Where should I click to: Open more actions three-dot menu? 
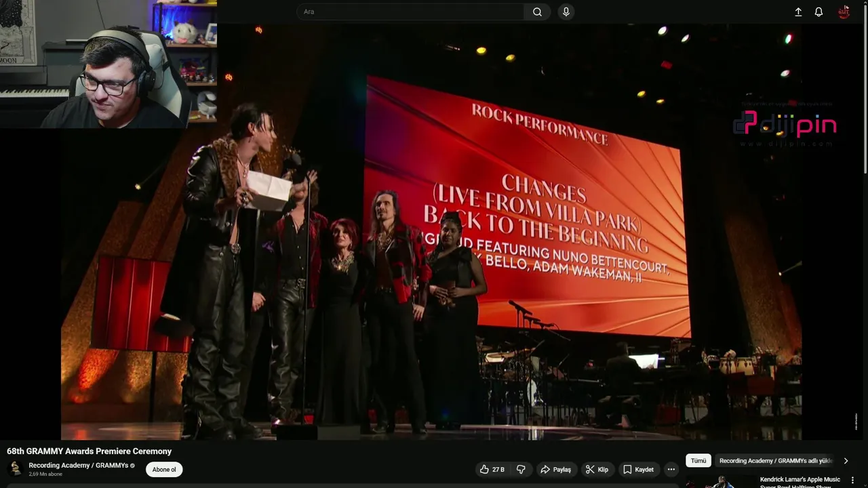(x=671, y=469)
